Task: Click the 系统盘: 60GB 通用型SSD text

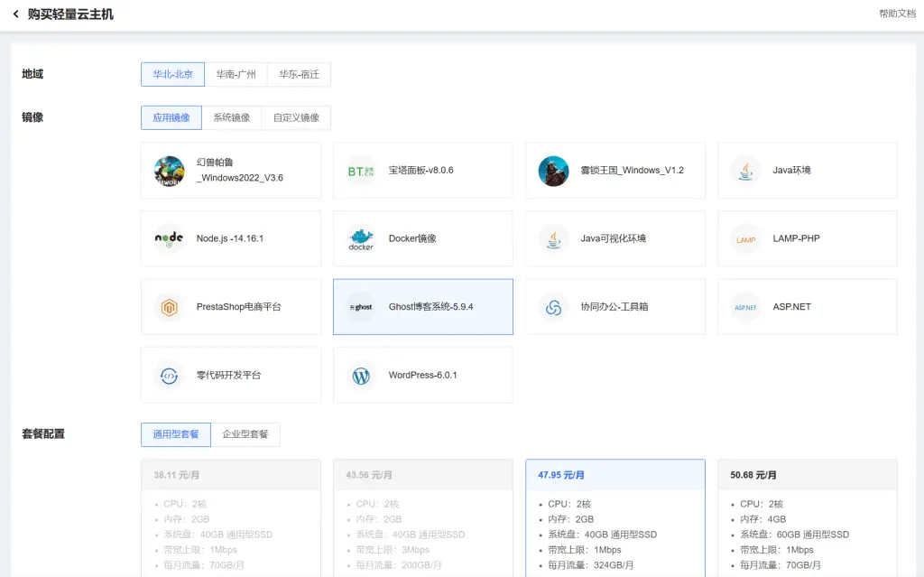Action: coord(794,535)
